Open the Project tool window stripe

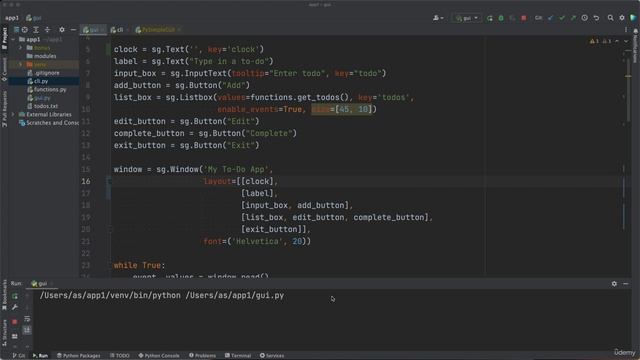pos(4,38)
